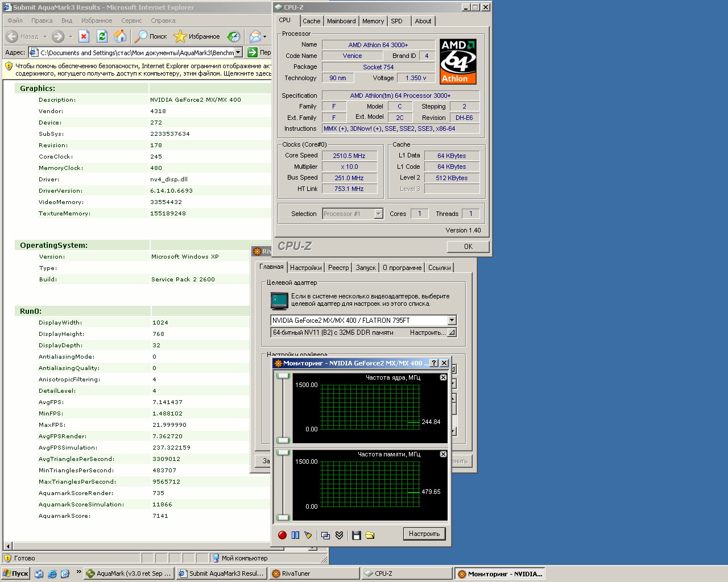Viewport: 728px width, 582px height.
Task: Open the CPU-Z Processor #1 selection dropdown
Action: pyautogui.click(x=378, y=214)
